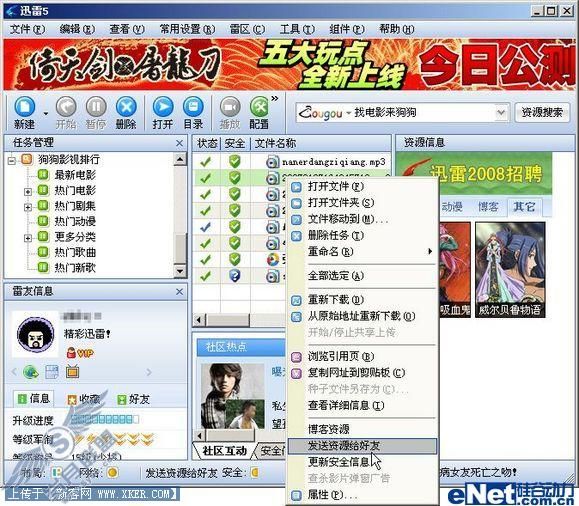Close the 雷友信息 panel
The image size is (579, 506).
[179, 292]
